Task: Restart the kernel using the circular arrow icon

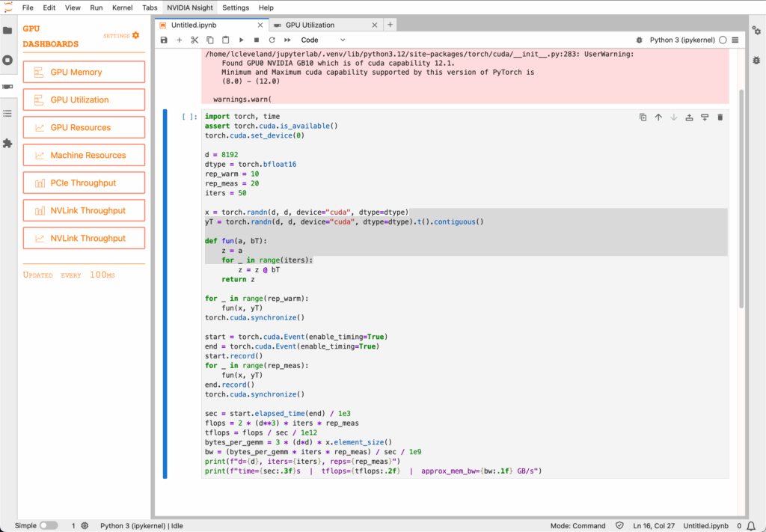Action: (x=272, y=40)
